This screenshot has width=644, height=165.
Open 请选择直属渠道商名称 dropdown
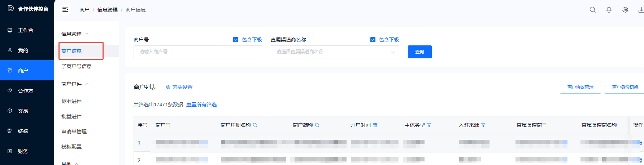(x=335, y=52)
